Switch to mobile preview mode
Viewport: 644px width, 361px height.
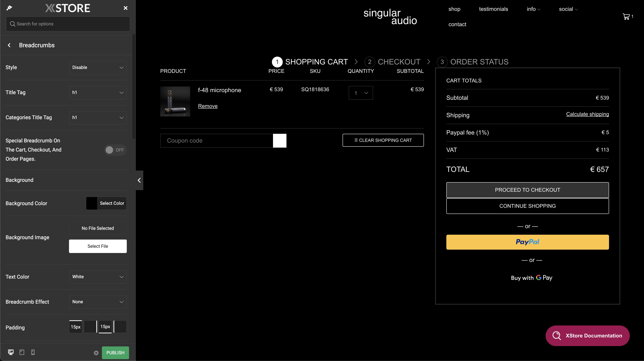(33, 352)
